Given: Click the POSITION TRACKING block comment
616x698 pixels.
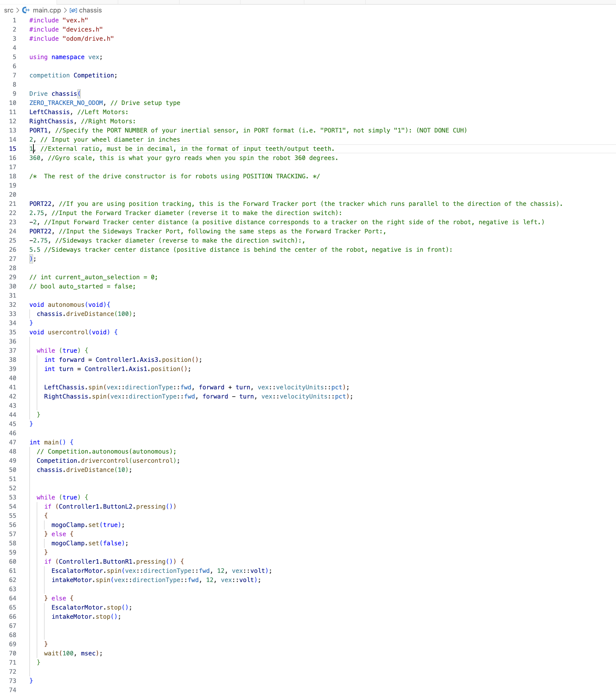Looking at the screenshot, I should pos(174,176).
